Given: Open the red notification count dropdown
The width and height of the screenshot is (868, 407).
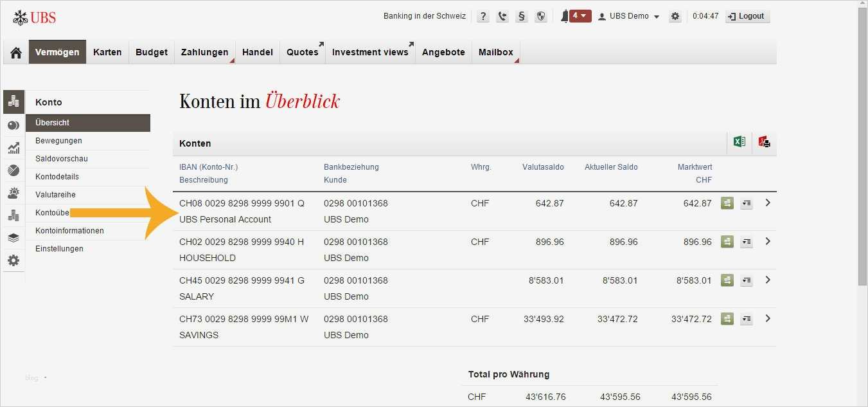Looking at the screenshot, I should (580, 15).
